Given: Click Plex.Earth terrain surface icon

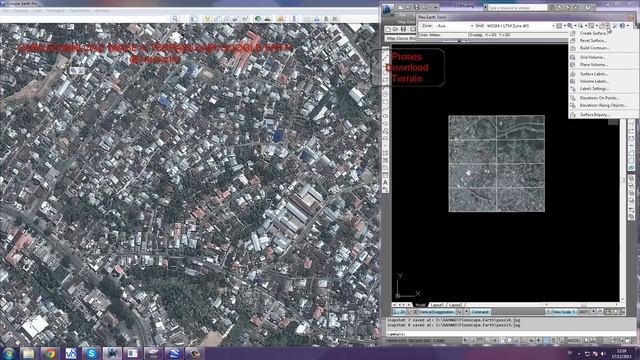Looking at the screenshot, I should 602,26.
